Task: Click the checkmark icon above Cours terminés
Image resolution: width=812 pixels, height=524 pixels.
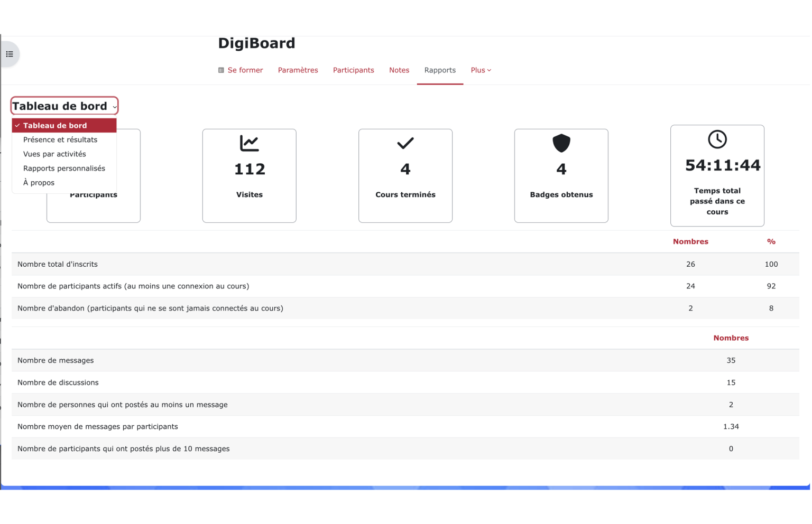Action: pyautogui.click(x=405, y=143)
